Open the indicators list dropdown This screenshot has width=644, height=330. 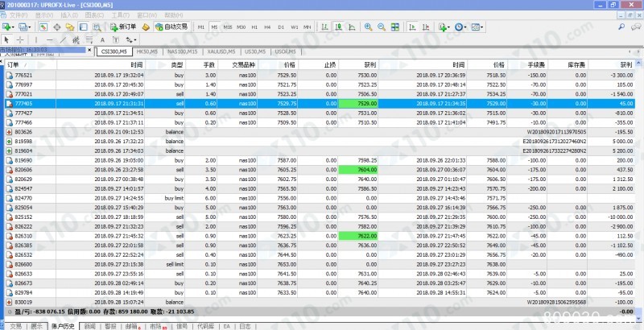click(444, 27)
